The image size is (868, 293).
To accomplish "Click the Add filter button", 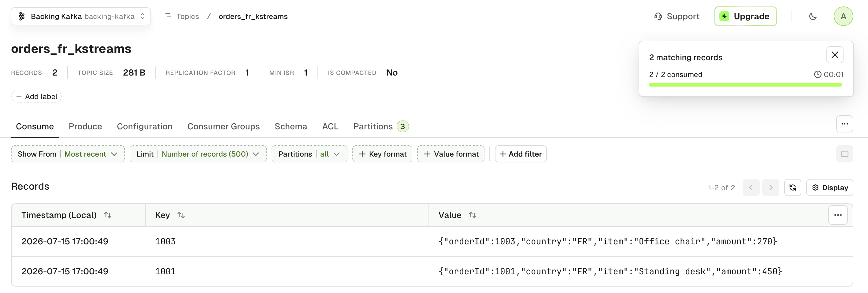I will click(520, 154).
